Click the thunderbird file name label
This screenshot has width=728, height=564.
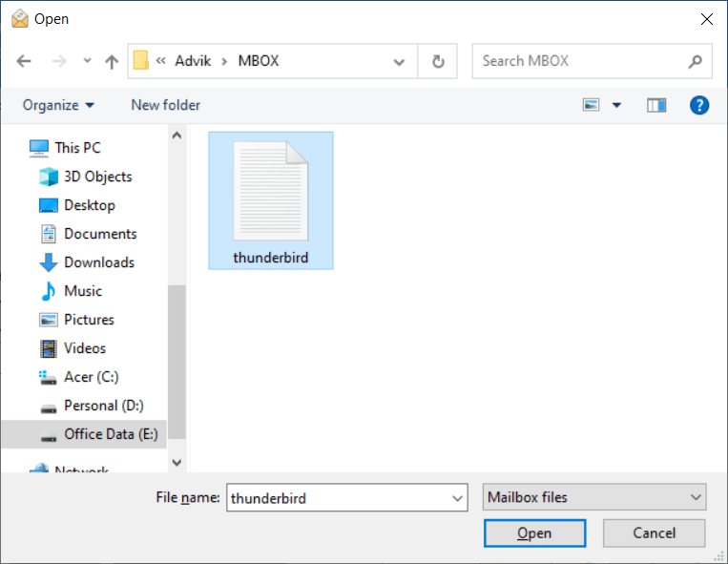[271, 258]
